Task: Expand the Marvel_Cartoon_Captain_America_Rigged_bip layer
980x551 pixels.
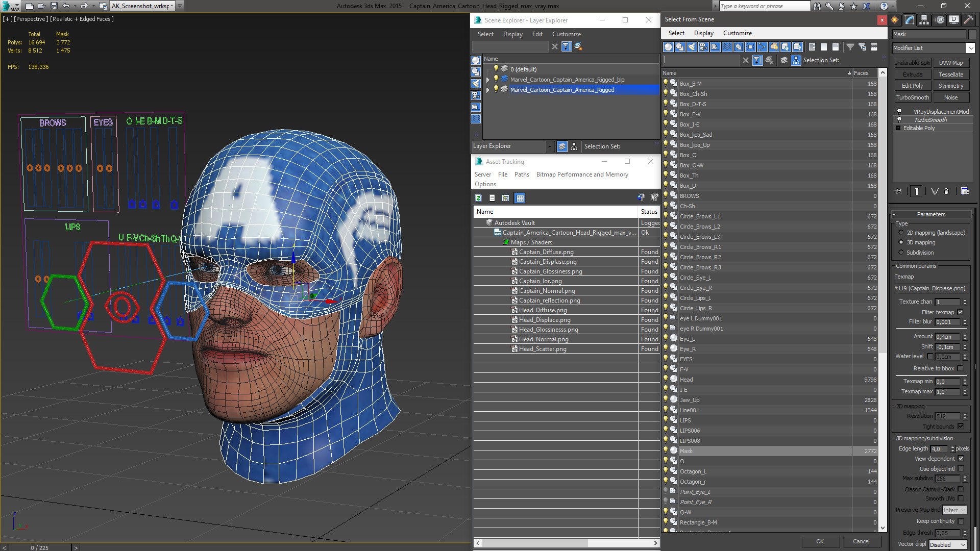Action: [487, 80]
